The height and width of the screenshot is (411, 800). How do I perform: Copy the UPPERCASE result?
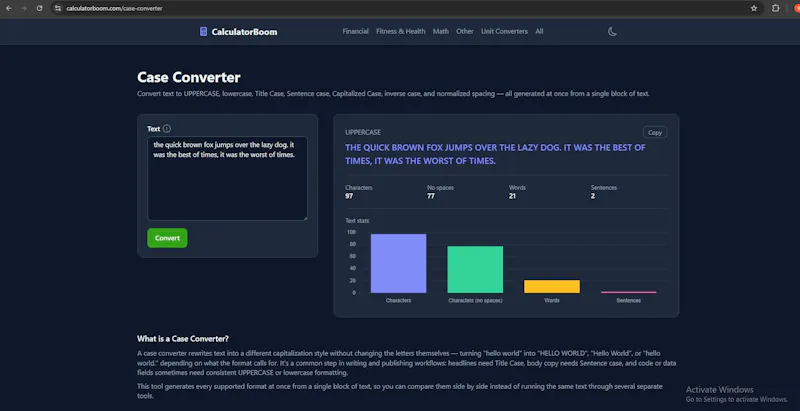pyautogui.click(x=655, y=133)
